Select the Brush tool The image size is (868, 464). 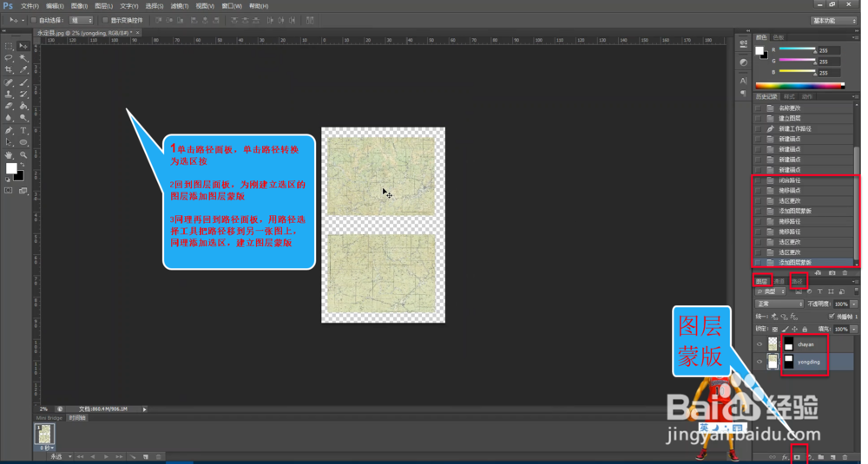pos(23,82)
